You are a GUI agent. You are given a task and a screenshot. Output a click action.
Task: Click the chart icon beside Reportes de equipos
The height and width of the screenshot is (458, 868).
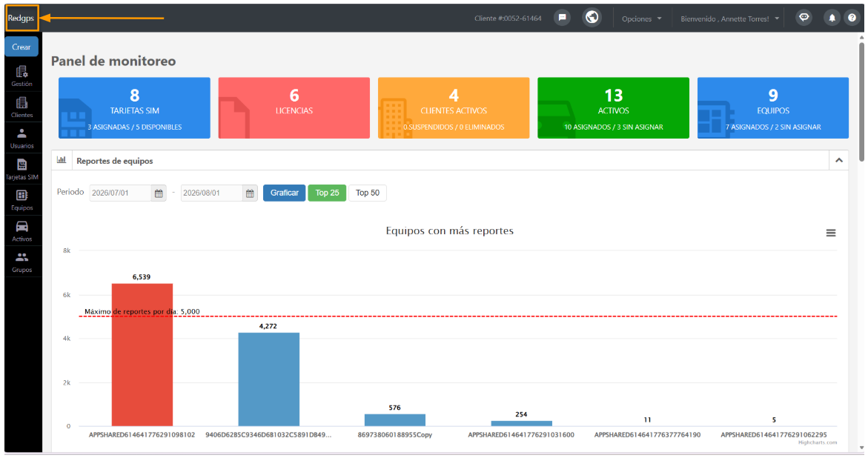point(62,160)
